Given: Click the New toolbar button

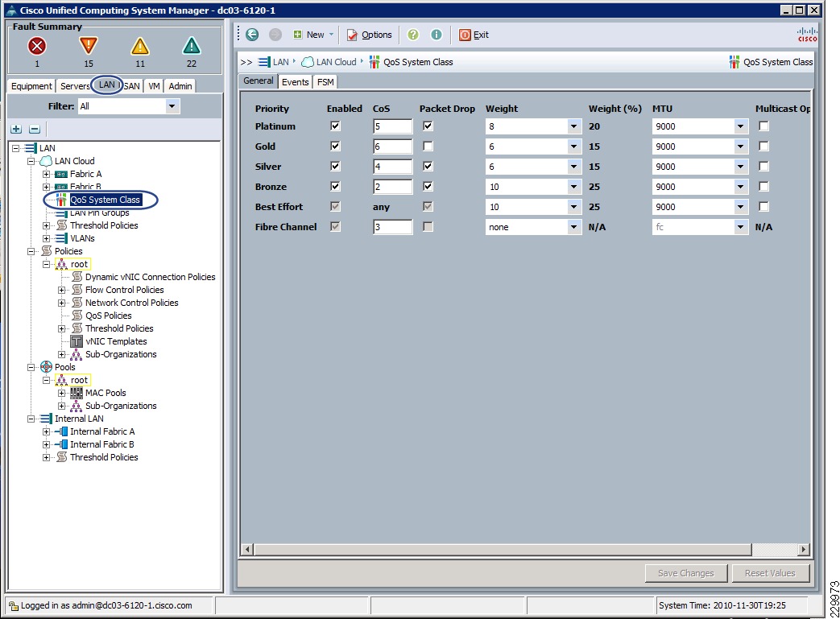Looking at the screenshot, I should [x=313, y=35].
